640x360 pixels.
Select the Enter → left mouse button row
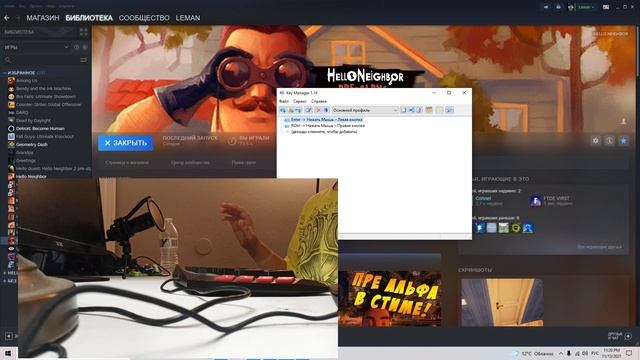coord(323,120)
